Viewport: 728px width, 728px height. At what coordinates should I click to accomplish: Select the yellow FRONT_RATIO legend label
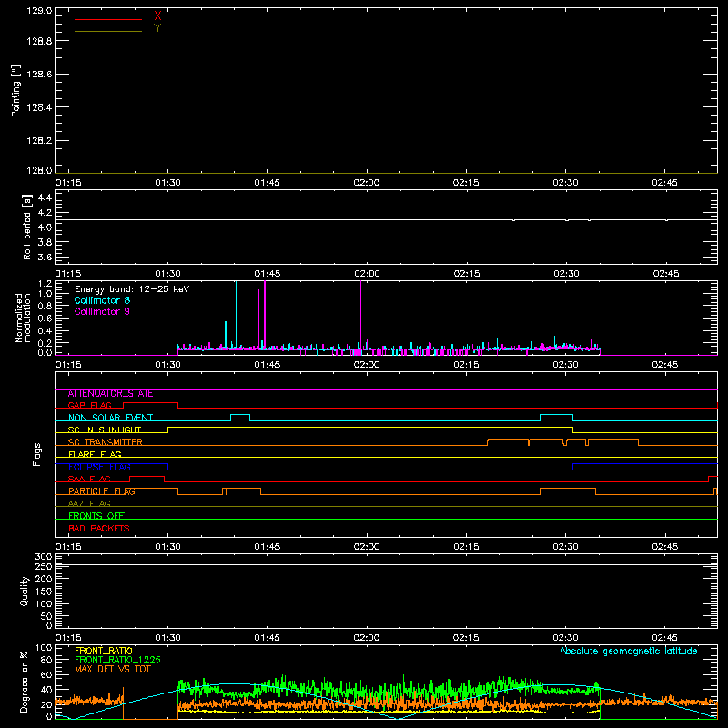(104, 651)
